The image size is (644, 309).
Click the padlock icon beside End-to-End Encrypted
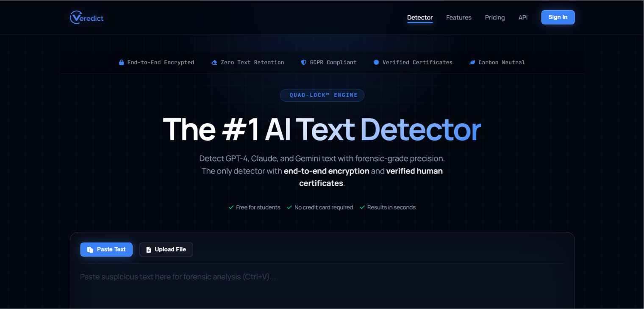coord(122,62)
